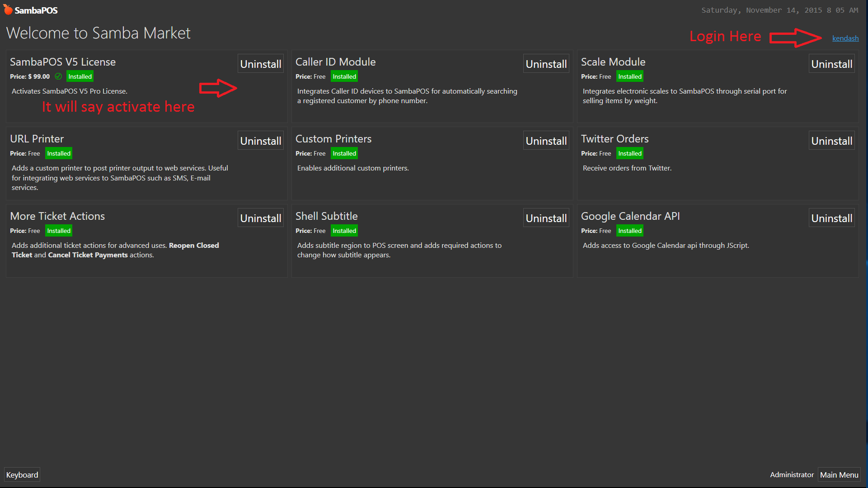Open the kendash account link
The width and height of the screenshot is (868, 488).
(845, 38)
